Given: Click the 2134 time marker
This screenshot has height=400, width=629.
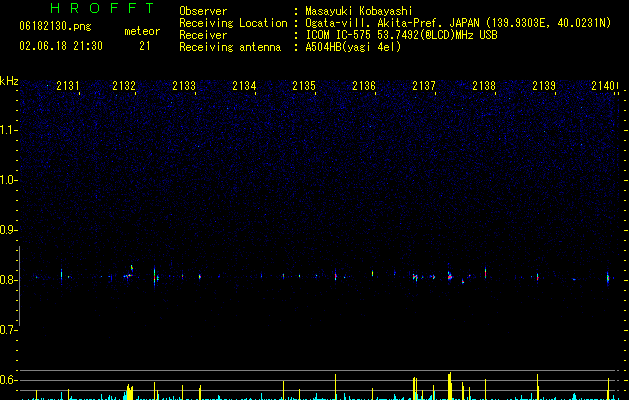Looking at the screenshot, I should [244, 86].
